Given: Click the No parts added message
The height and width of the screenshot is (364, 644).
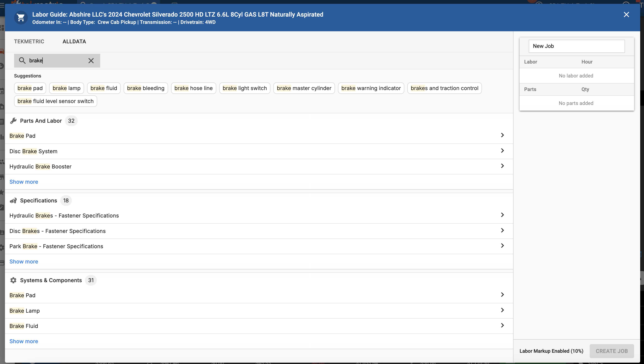Looking at the screenshot, I should pos(576,103).
